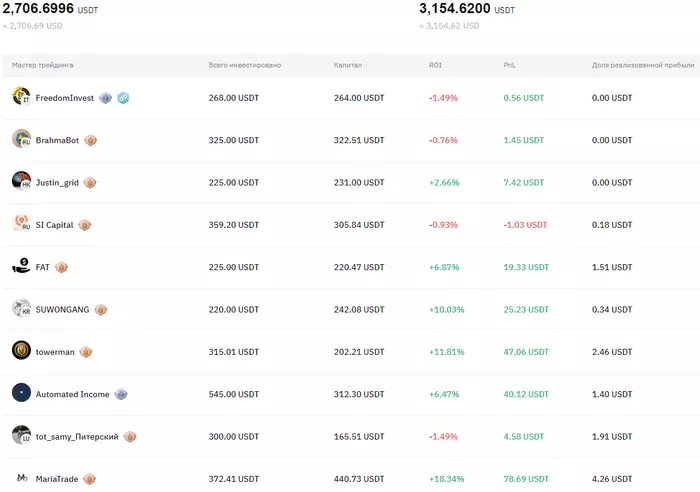
Task: Click the ROI column header
Action: point(435,65)
